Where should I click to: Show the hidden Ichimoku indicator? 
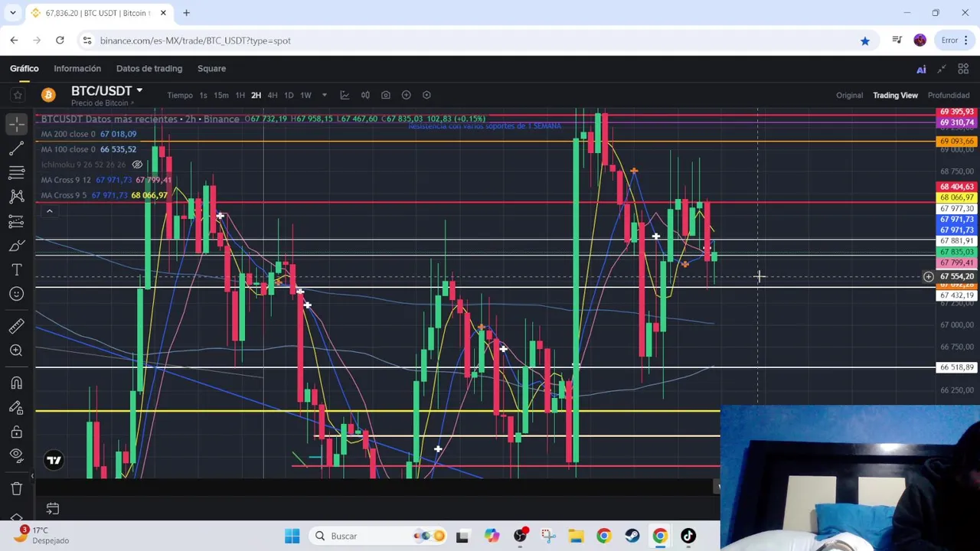tap(137, 165)
